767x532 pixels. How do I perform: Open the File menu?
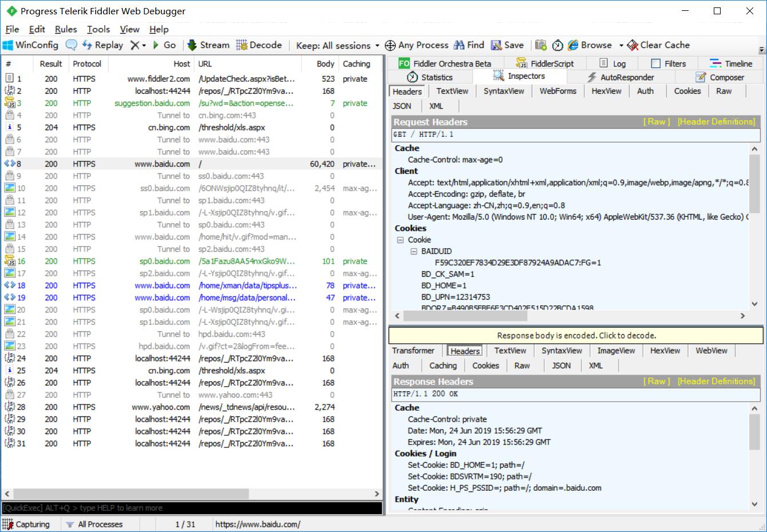tap(12, 29)
